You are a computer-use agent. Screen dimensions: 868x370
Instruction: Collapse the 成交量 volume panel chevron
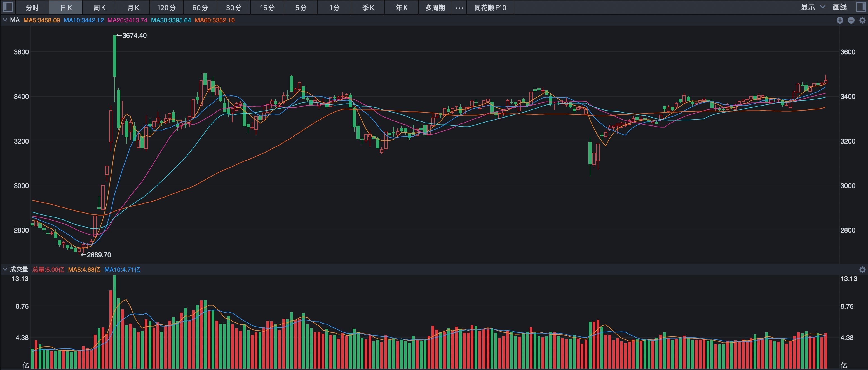[5, 269]
